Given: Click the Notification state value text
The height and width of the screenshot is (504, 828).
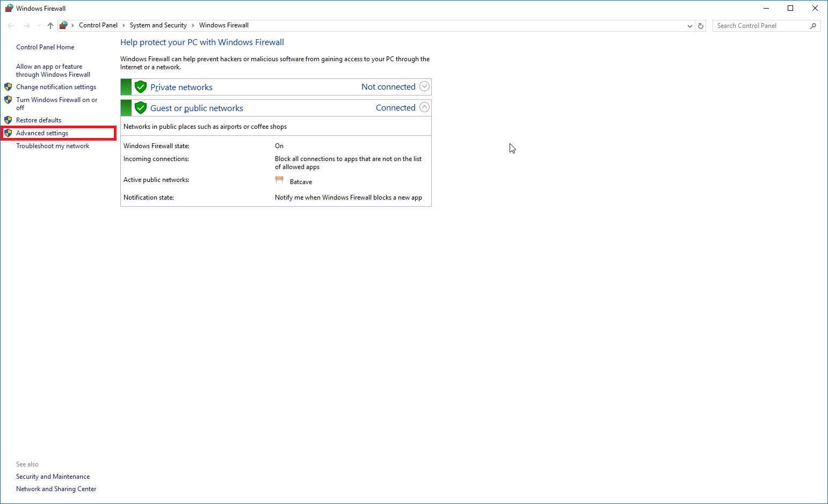Looking at the screenshot, I should (348, 198).
